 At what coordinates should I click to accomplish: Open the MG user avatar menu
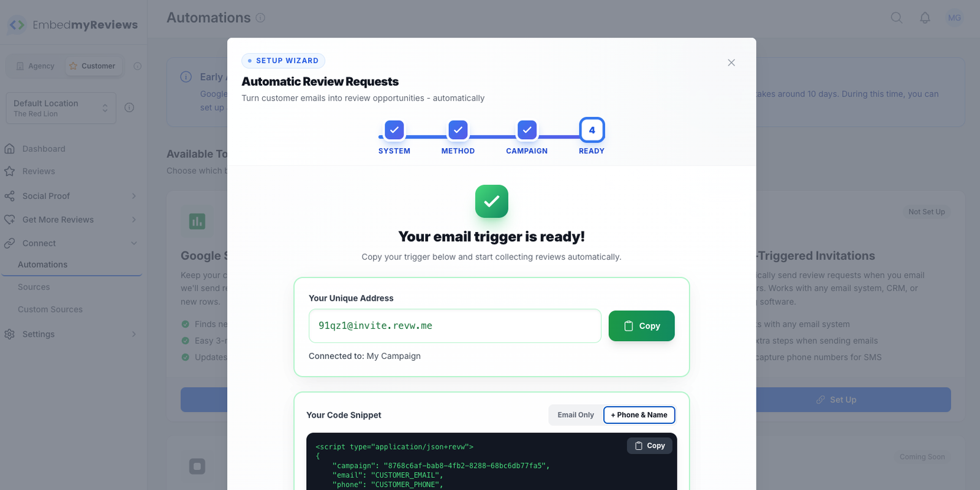coord(954,18)
